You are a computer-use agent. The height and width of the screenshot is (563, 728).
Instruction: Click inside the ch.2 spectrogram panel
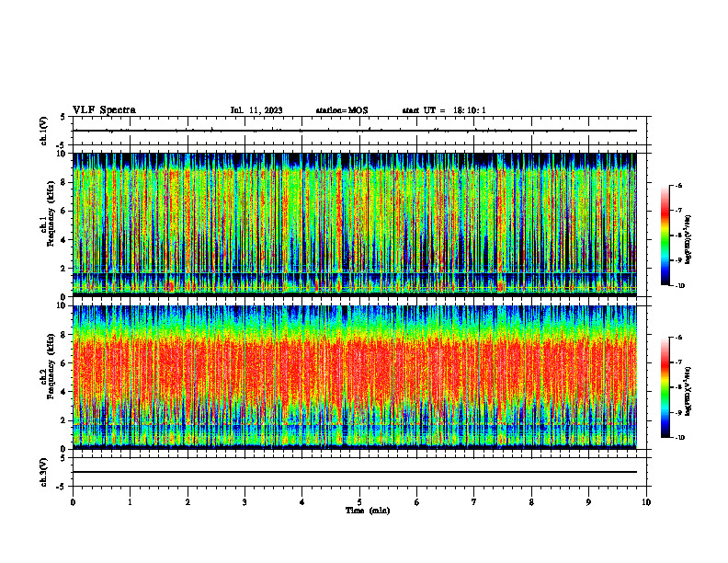click(x=355, y=377)
